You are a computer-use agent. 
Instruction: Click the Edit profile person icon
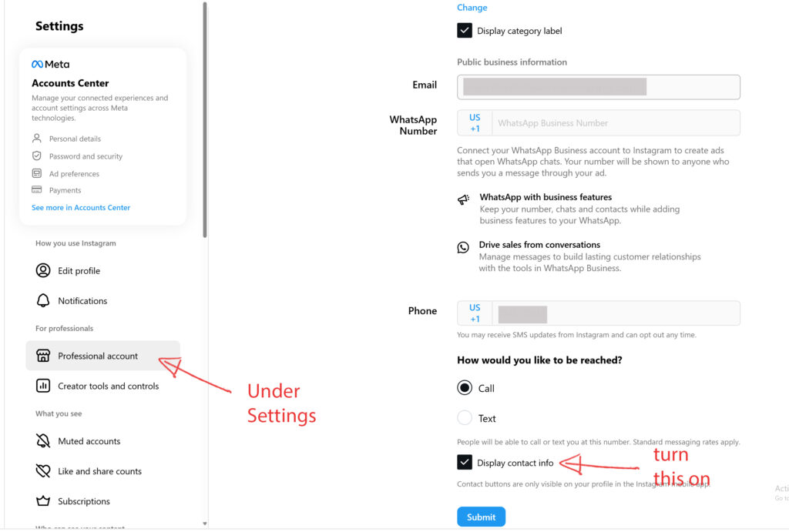pyautogui.click(x=43, y=270)
